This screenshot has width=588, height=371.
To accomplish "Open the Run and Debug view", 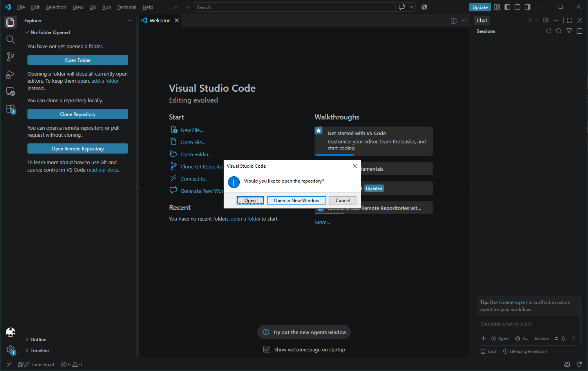I will pyautogui.click(x=11, y=74).
